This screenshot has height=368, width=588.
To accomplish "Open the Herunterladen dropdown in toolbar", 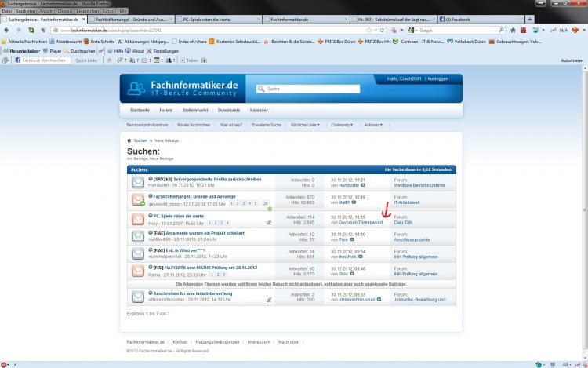I will coord(22,51).
